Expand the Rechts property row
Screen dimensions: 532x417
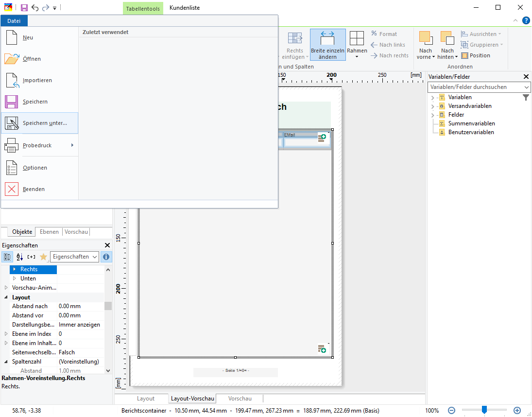tap(14, 269)
